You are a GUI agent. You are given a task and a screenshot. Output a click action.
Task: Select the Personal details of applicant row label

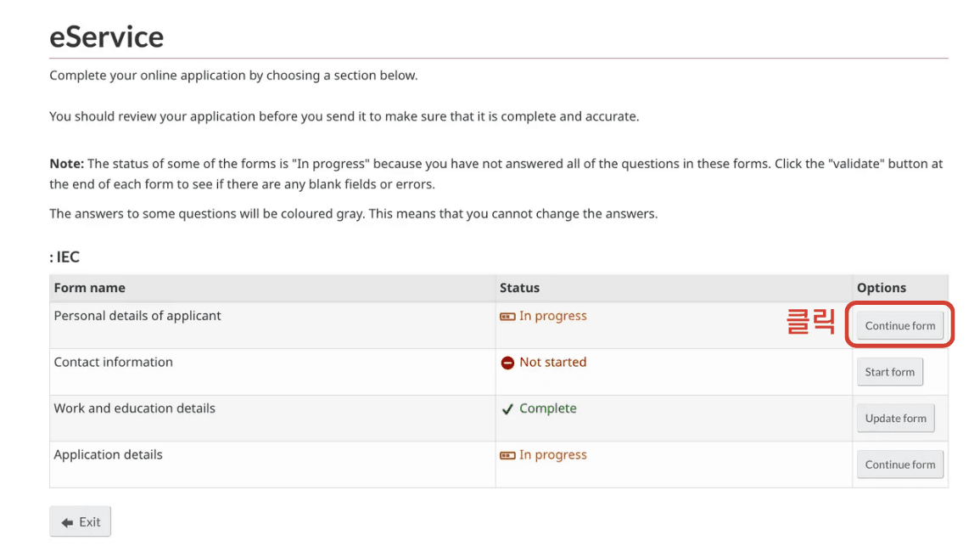(137, 316)
